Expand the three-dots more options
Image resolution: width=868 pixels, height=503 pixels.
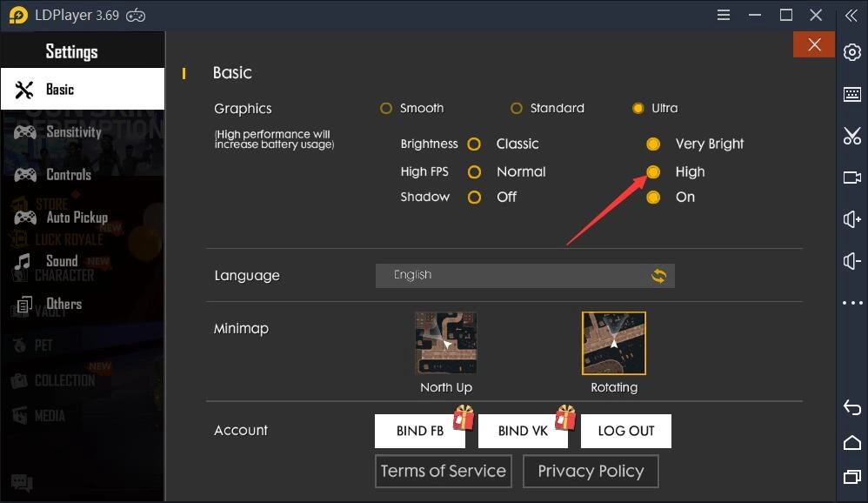click(x=851, y=303)
